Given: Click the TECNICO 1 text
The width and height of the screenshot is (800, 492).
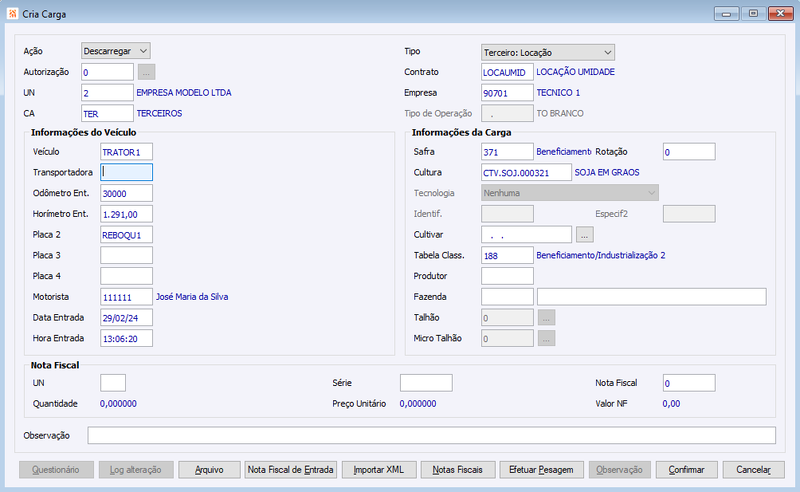Looking at the screenshot, I should [x=558, y=92].
